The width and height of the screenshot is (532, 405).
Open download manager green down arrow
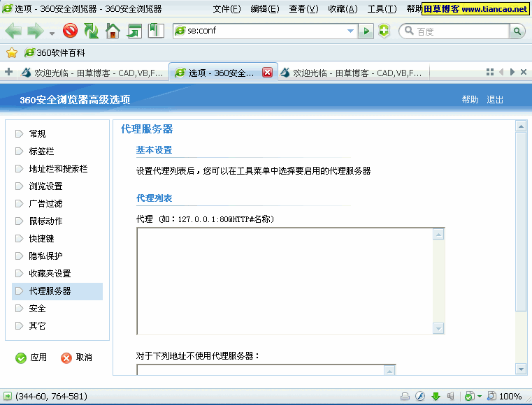436,396
